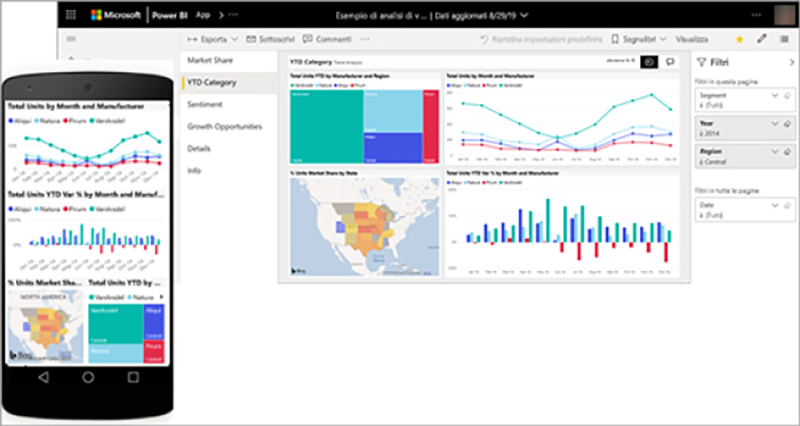Click the edit pencil icon

(760, 38)
